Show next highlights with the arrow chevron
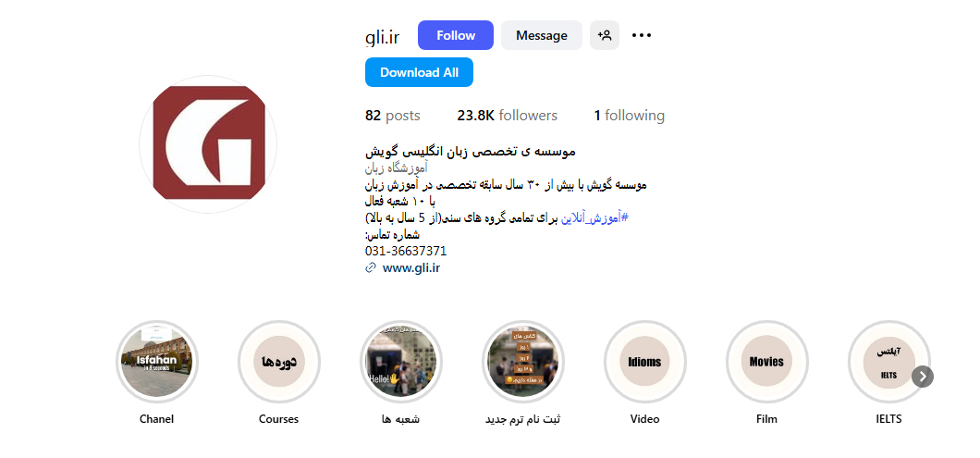980x458 pixels. [923, 376]
